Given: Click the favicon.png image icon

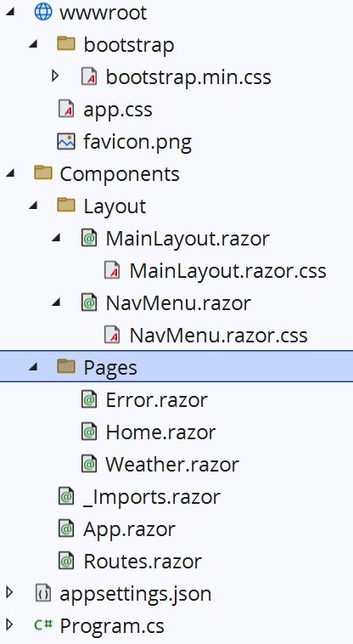Looking at the screenshot, I should 66,141.
